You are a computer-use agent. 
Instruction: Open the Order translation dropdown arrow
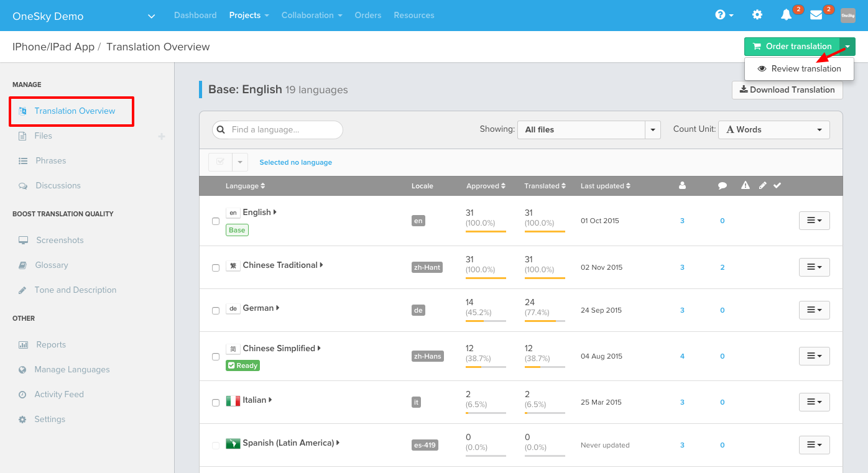[847, 47]
